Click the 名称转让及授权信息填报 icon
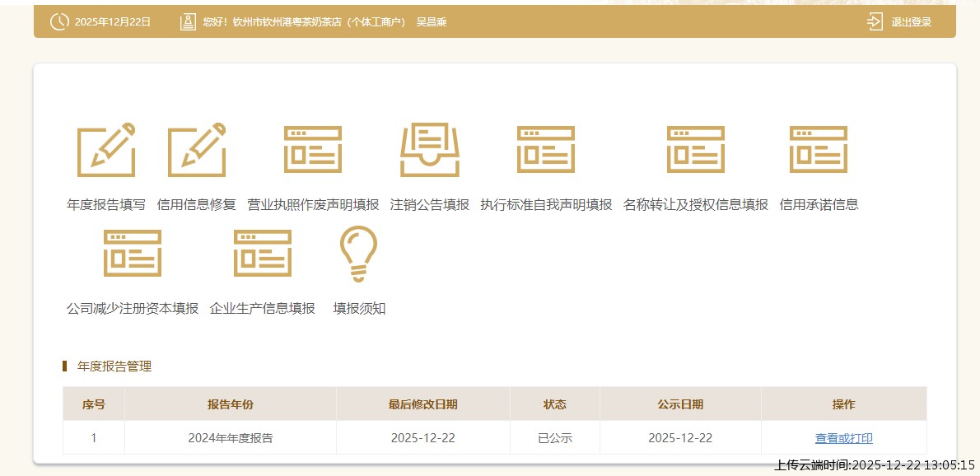Image resolution: width=980 pixels, height=476 pixels. click(695, 150)
